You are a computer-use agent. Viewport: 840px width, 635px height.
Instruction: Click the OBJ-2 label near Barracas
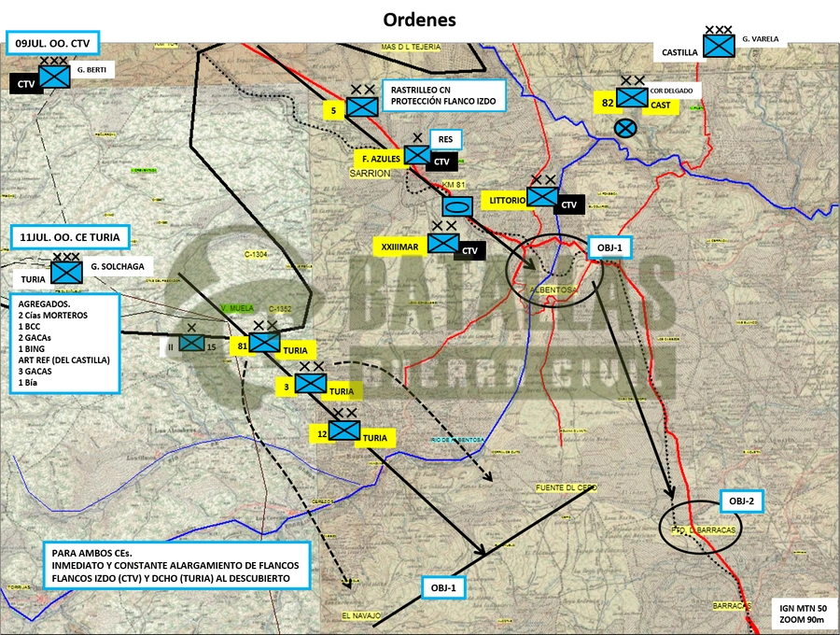click(x=741, y=501)
